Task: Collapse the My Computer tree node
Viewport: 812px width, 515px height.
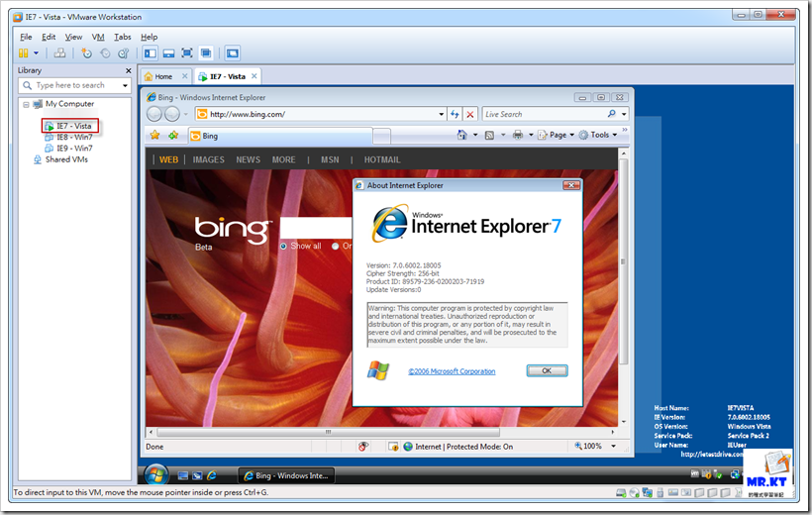Action: click(x=26, y=104)
